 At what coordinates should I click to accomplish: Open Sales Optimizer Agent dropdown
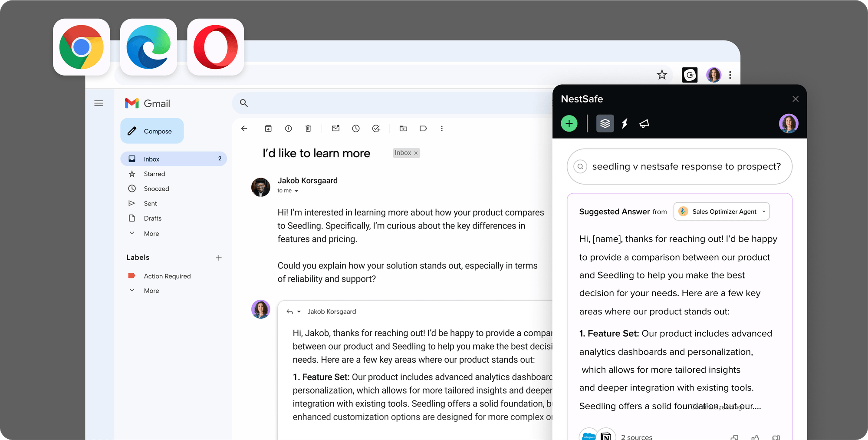click(x=721, y=212)
